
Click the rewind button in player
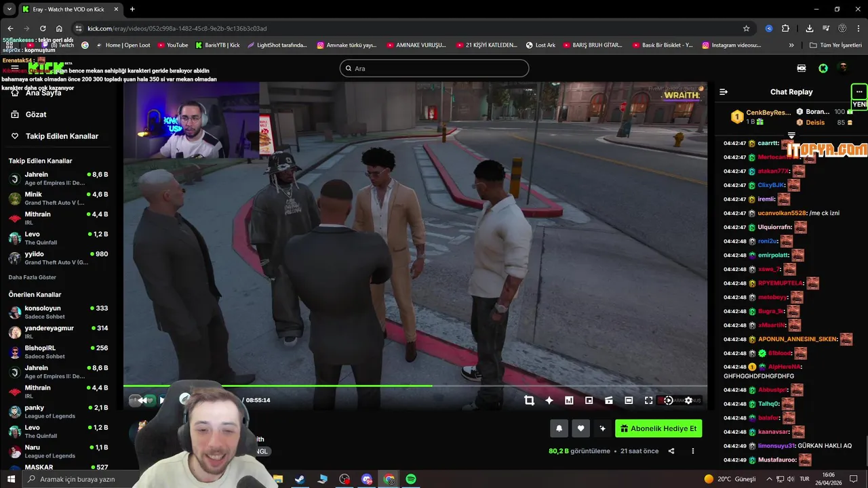(142, 401)
